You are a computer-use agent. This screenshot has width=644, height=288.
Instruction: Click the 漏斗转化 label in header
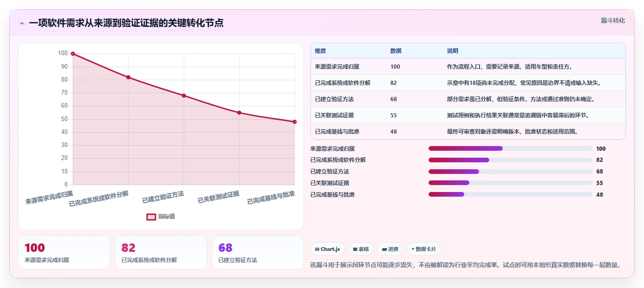coord(612,20)
